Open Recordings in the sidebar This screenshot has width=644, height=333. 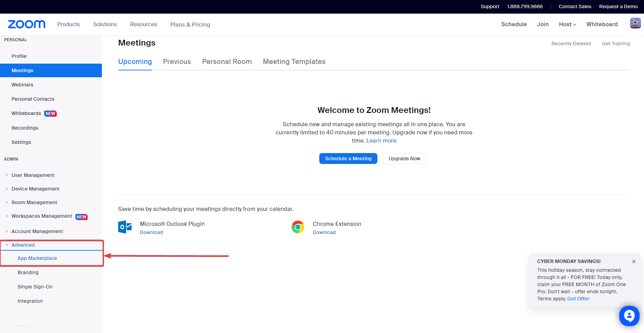(25, 128)
